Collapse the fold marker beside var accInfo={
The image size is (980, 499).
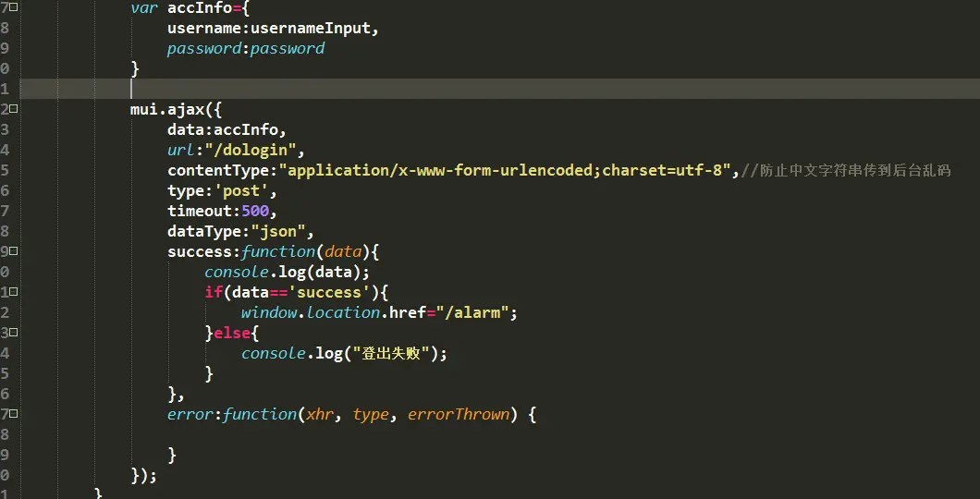click(14, 7)
